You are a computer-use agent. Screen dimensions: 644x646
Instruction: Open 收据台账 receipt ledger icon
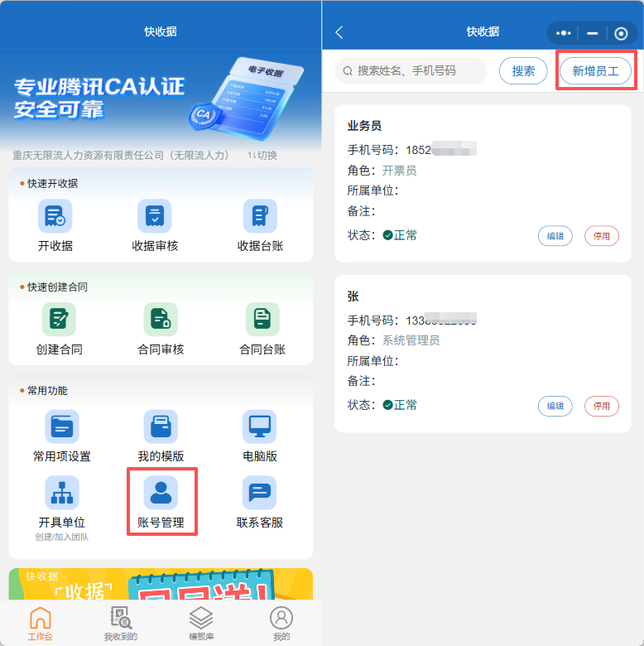260,216
